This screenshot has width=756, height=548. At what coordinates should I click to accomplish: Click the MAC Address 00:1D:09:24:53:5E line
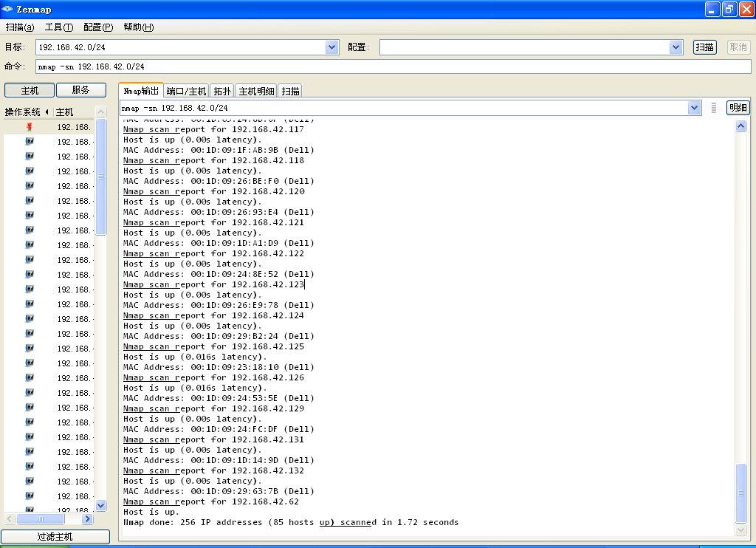click(x=219, y=398)
